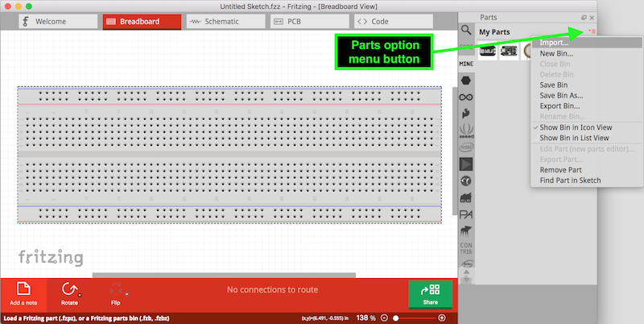Select the MINE parts bin

coord(466,64)
